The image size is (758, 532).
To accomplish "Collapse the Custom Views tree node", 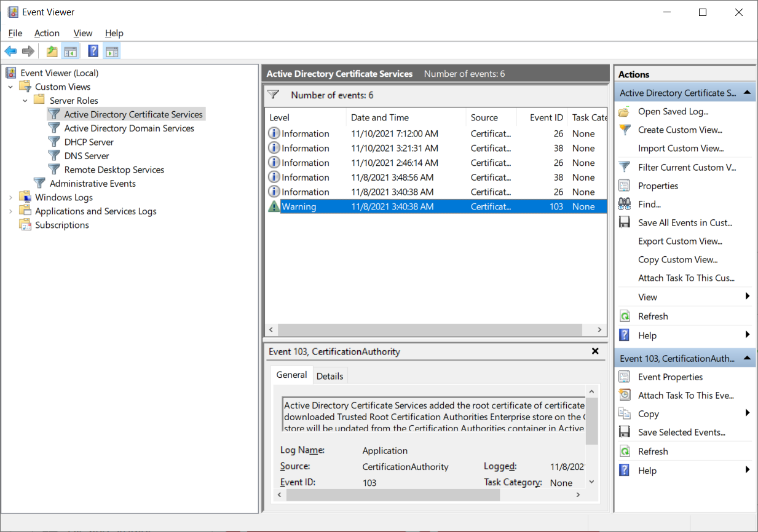I will [10, 87].
